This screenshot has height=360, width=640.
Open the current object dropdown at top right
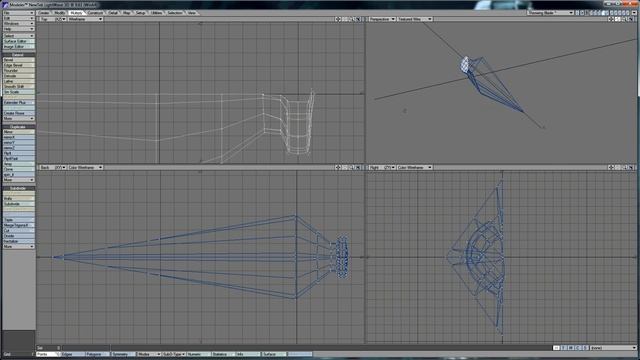550,13
